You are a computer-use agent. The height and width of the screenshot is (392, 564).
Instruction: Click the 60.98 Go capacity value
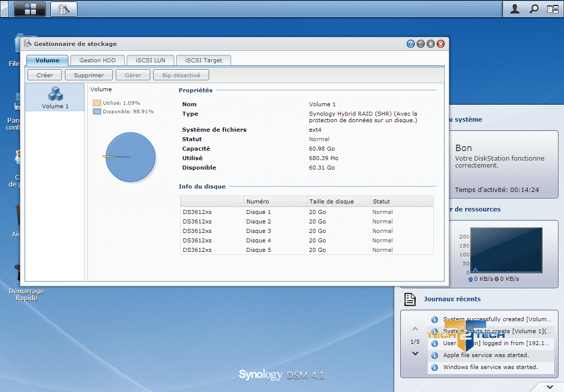[x=322, y=149]
